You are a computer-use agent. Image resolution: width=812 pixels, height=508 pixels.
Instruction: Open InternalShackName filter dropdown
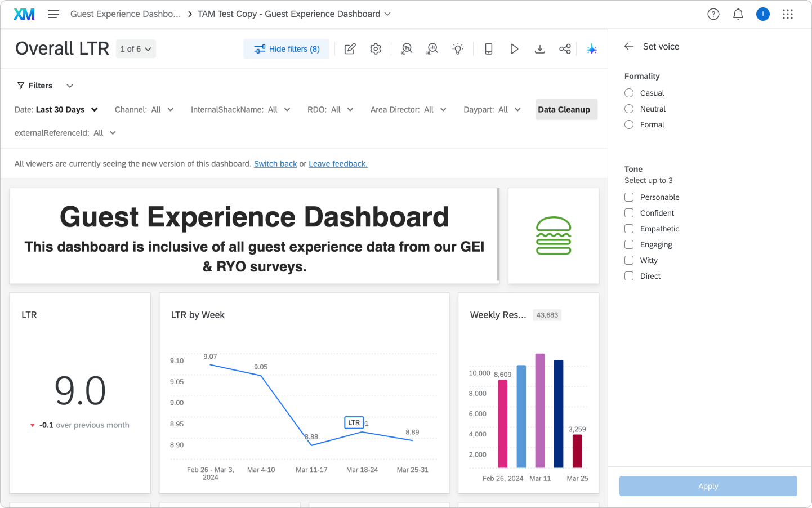click(240, 110)
